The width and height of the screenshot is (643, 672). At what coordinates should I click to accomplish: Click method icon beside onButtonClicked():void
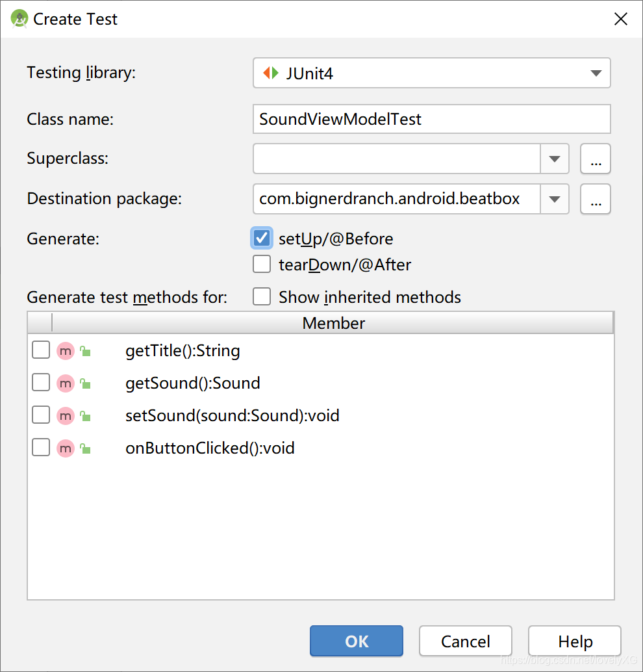point(66,448)
